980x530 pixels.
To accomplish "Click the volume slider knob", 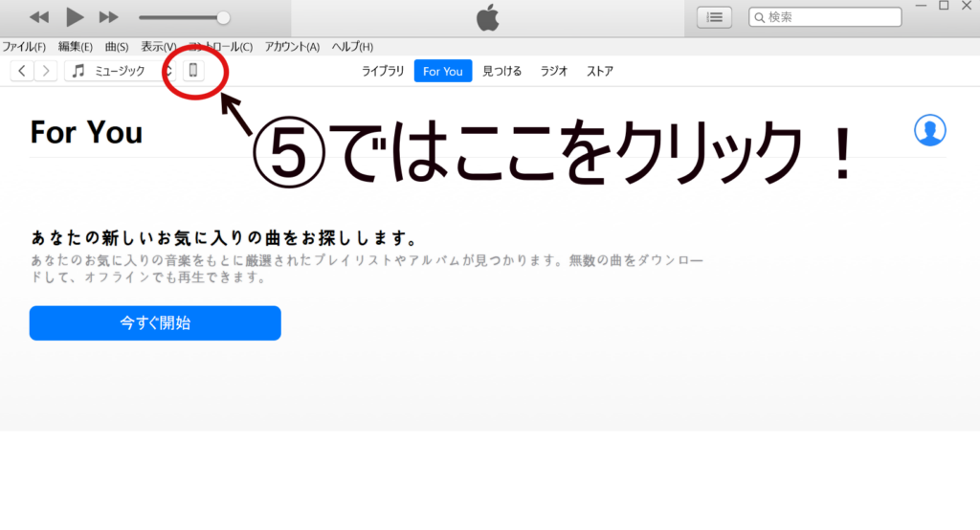I will tap(223, 18).
